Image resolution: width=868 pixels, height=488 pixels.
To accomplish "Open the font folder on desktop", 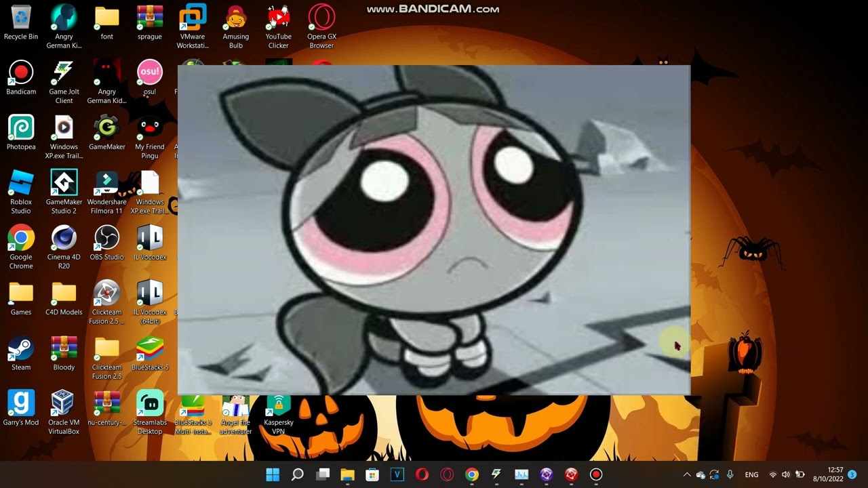I will [x=107, y=22].
